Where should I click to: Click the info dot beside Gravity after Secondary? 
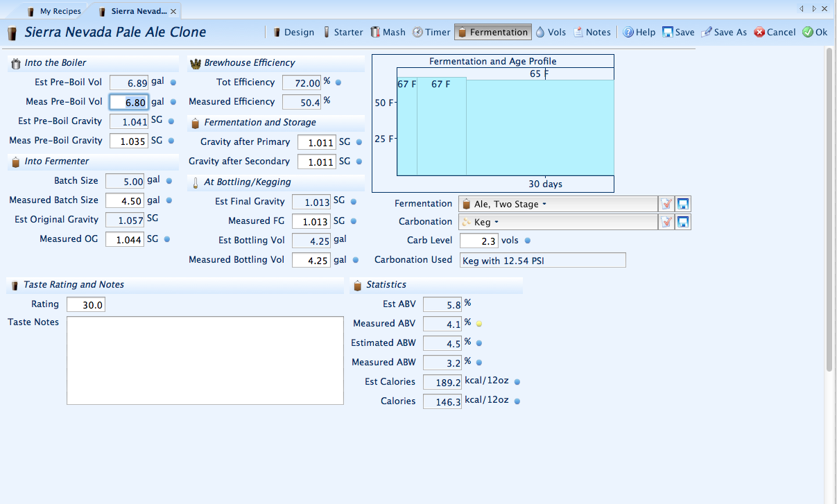(359, 162)
